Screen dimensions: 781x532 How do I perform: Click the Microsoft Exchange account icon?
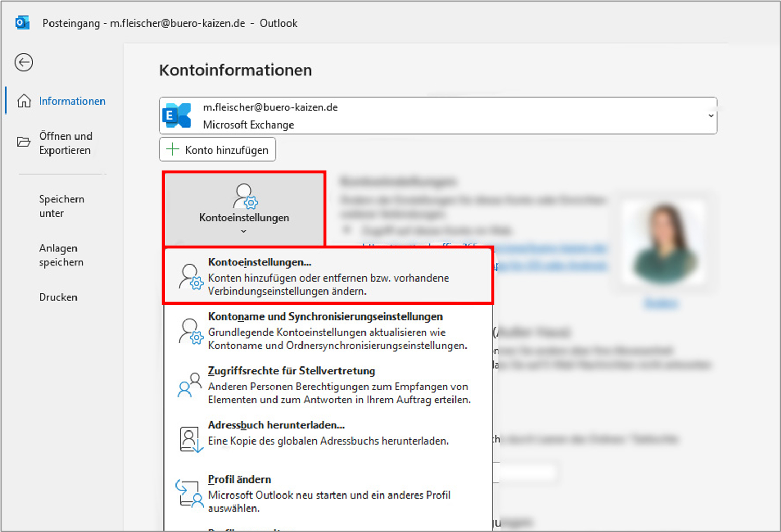coord(177,116)
